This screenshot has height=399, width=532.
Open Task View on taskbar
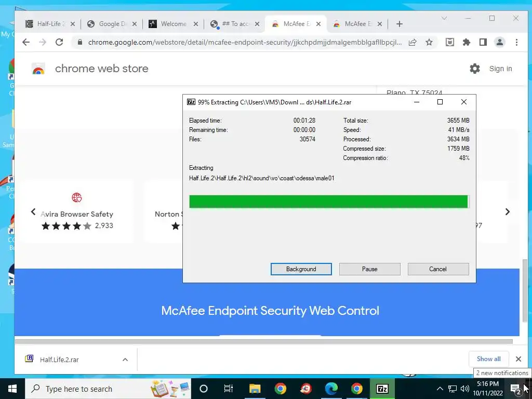pos(229,389)
